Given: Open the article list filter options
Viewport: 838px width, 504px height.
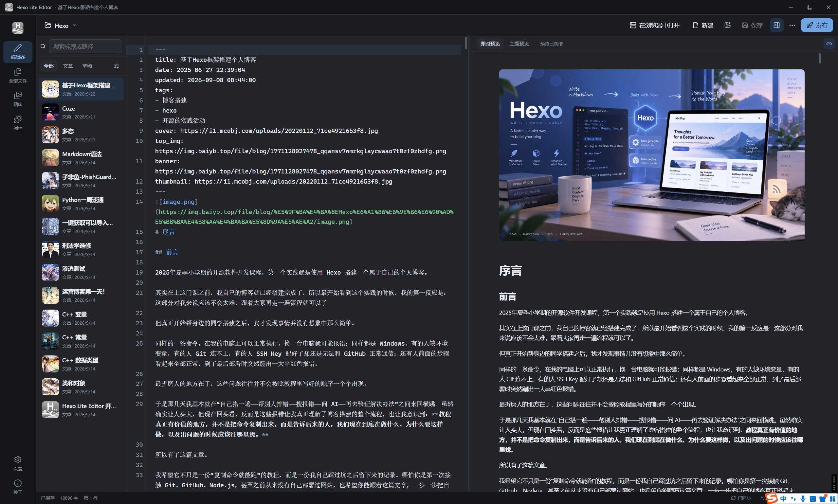Looking at the screenshot, I should [x=116, y=66].
